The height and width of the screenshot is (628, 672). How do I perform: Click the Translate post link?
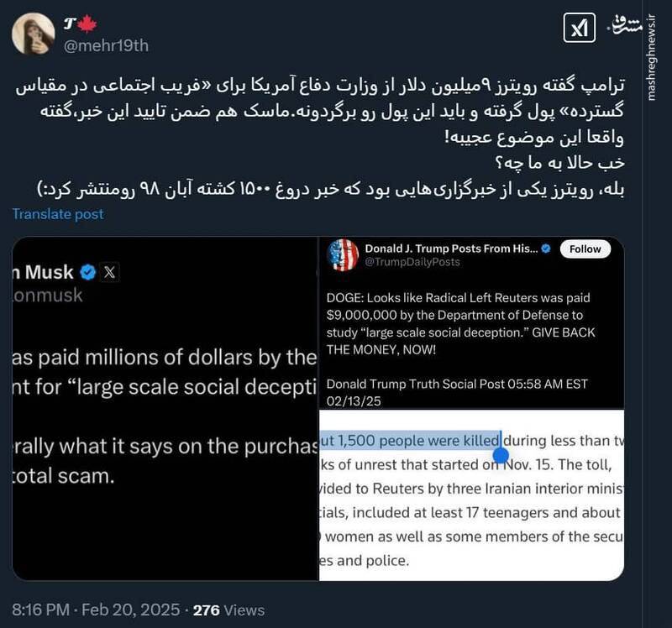[58, 214]
